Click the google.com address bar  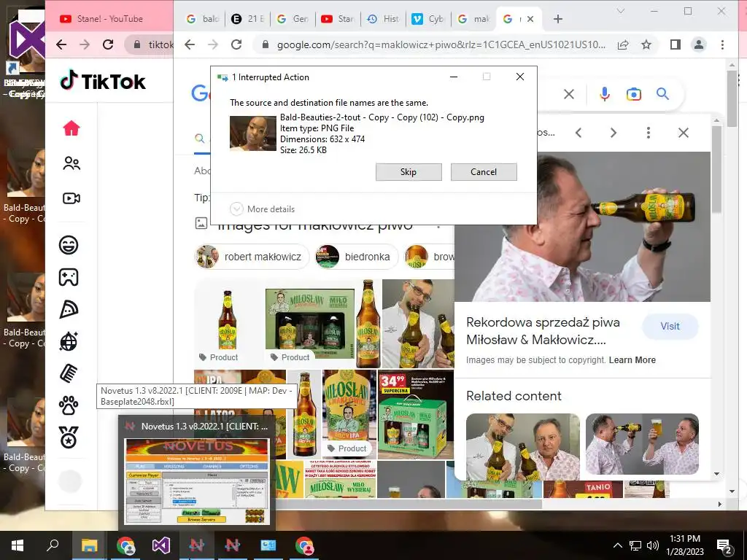(x=441, y=44)
